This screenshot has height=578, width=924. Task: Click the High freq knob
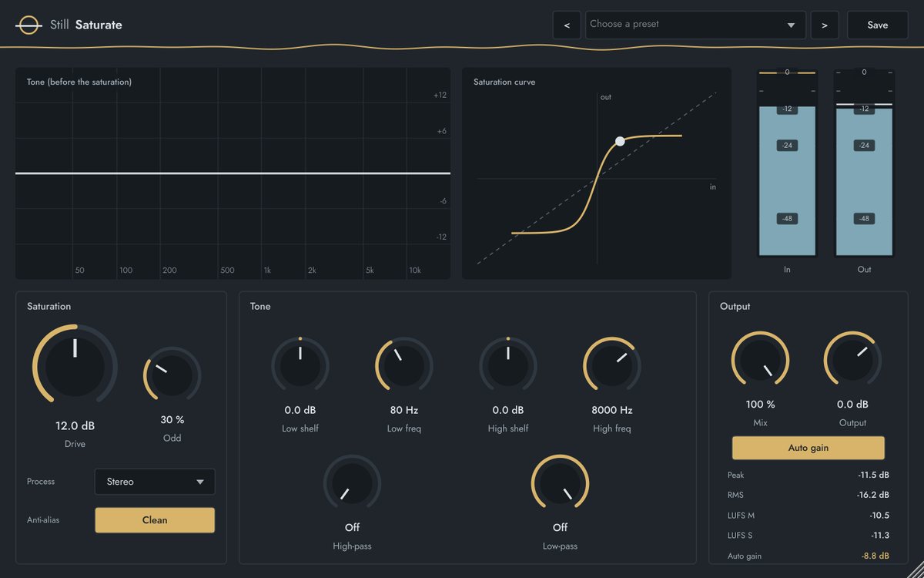612,365
